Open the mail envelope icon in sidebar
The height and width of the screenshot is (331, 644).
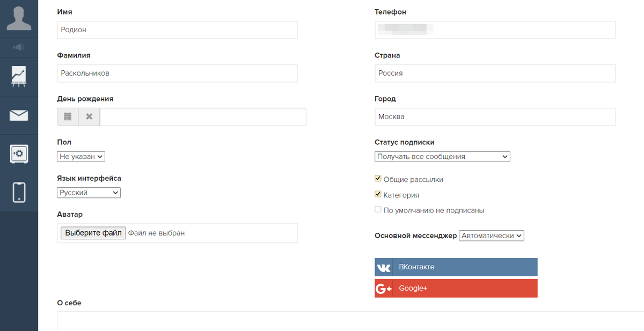pos(19,115)
